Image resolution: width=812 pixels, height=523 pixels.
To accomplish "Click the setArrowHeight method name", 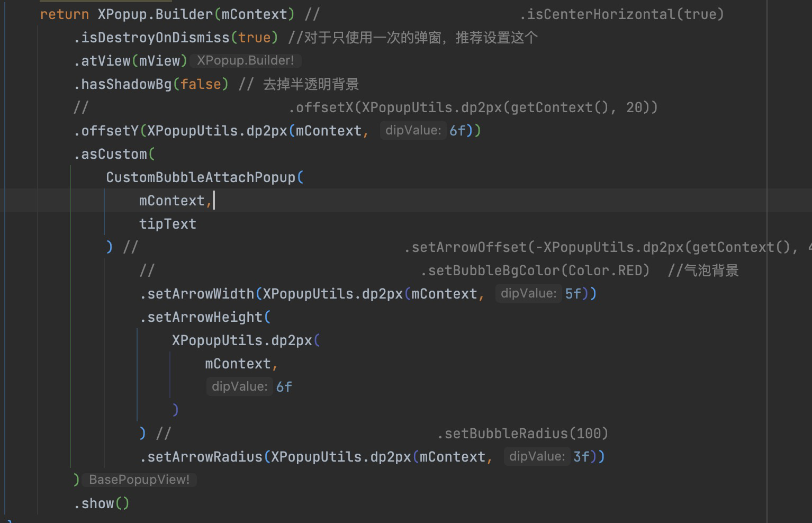I will 204,317.
